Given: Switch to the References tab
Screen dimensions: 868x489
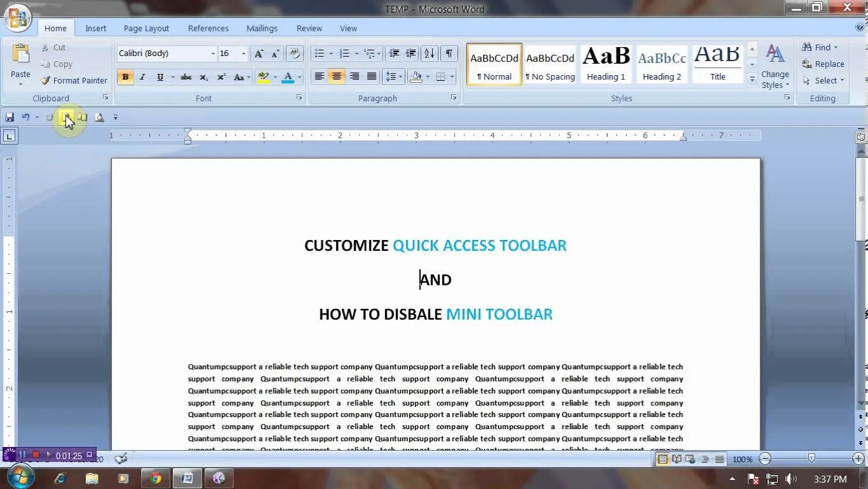Looking at the screenshot, I should point(208,28).
